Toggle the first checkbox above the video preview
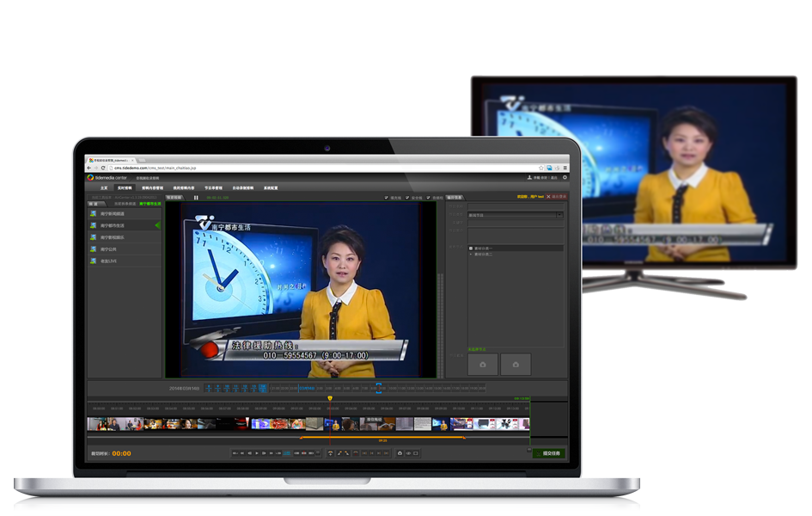The image size is (812, 516). [x=387, y=197]
